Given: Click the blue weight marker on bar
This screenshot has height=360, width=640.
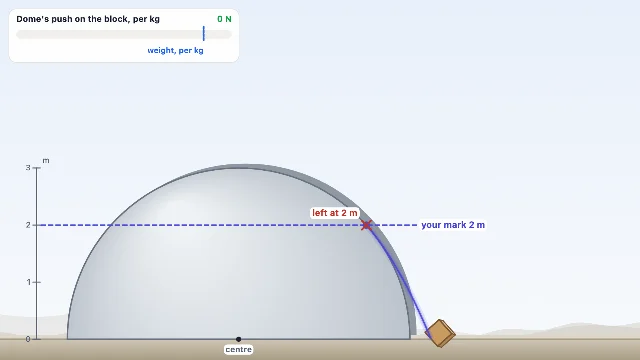Looking at the screenshot, I should click(x=204, y=33).
